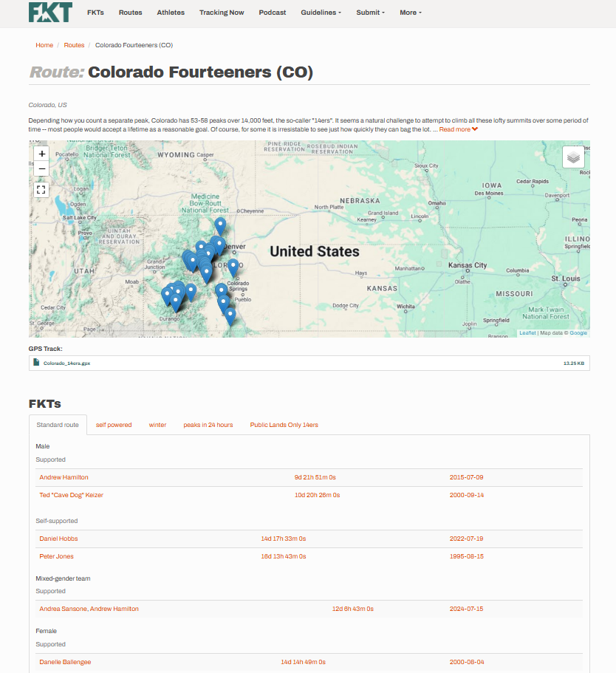The height and width of the screenshot is (673, 616).
Task: Click the 13.25 KB file size
Action: (574, 363)
